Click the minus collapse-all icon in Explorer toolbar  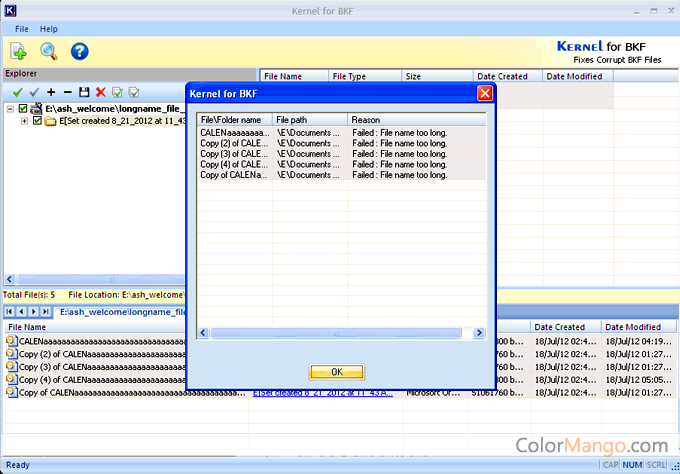(x=67, y=92)
